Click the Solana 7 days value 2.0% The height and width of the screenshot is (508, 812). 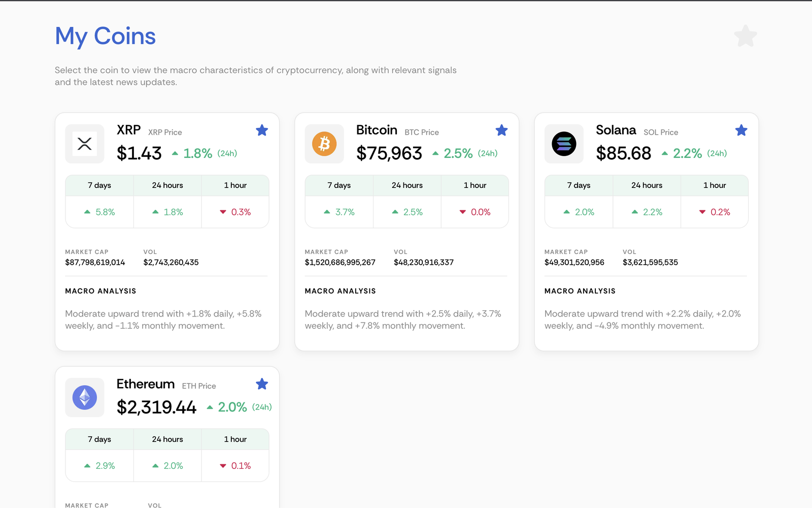tap(585, 212)
